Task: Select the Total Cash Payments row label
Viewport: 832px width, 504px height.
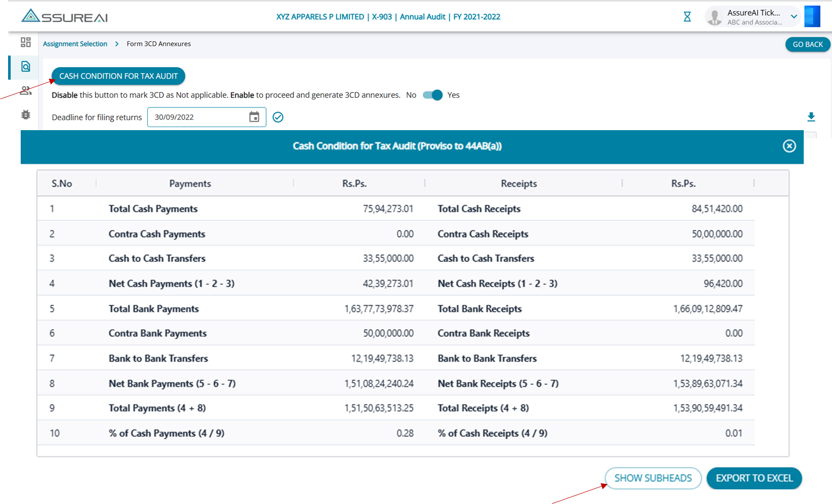Action: click(x=153, y=209)
